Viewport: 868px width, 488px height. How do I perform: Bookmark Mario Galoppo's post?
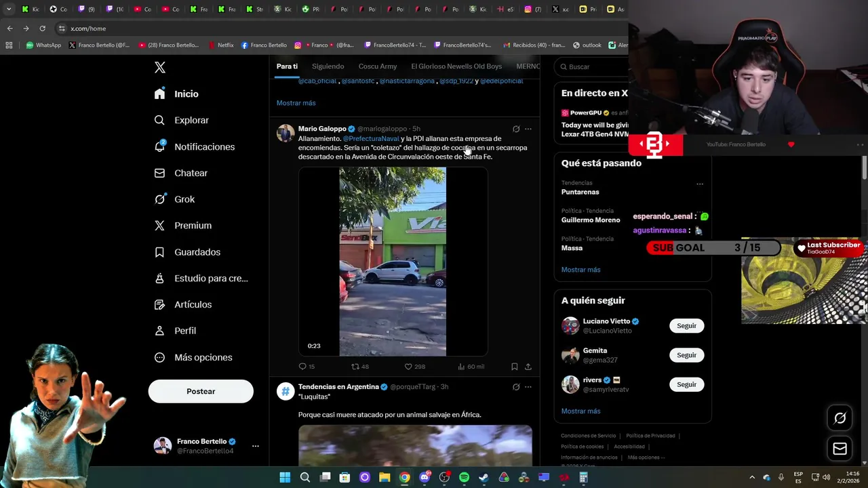(x=515, y=367)
